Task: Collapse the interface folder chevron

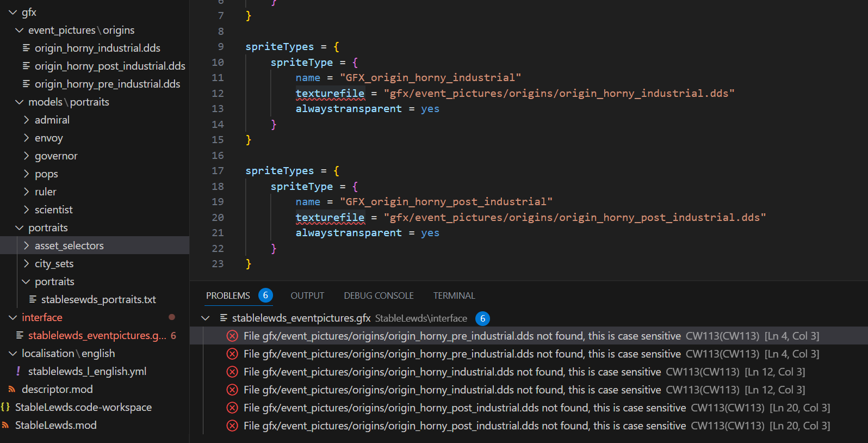Action: point(13,317)
